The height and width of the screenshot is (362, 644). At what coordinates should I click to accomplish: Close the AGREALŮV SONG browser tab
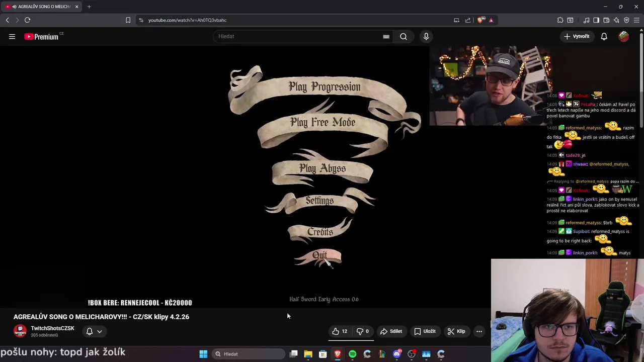point(76,7)
